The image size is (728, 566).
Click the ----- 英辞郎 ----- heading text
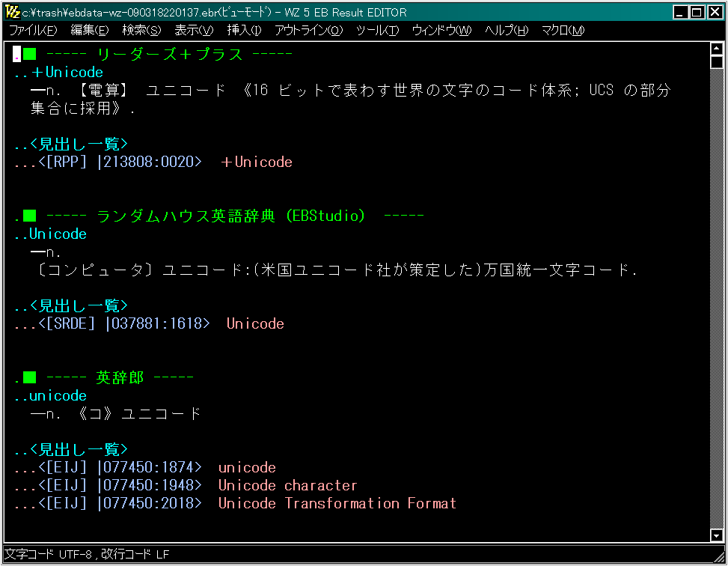120,377
